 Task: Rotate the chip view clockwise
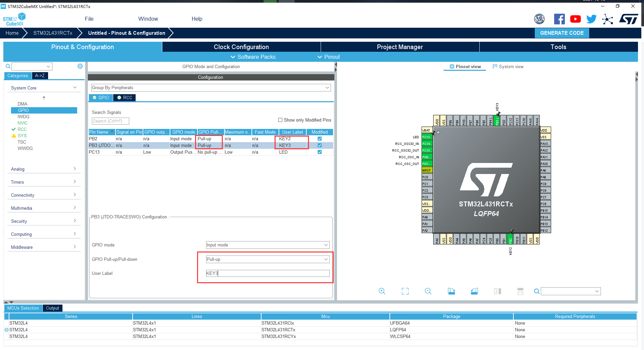451,291
